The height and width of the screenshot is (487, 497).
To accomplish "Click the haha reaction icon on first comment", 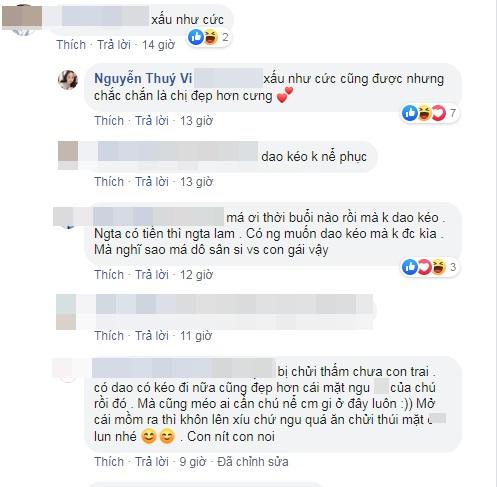I will coord(211,37).
